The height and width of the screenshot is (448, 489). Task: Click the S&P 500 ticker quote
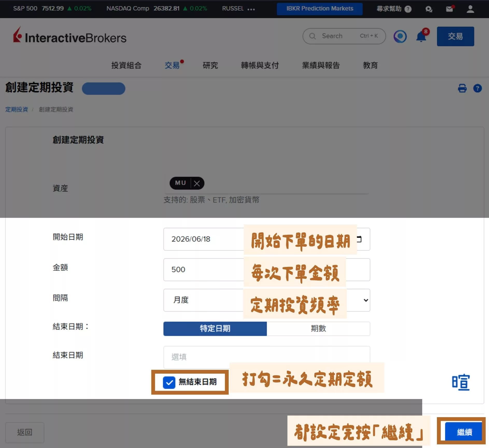pyautogui.click(x=52, y=9)
